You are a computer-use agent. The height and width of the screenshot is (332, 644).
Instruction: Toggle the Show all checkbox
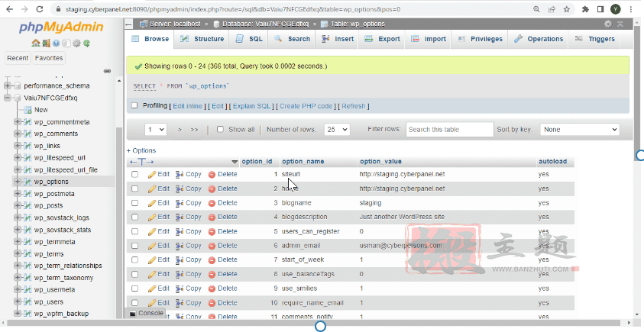(x=220, y=129)
